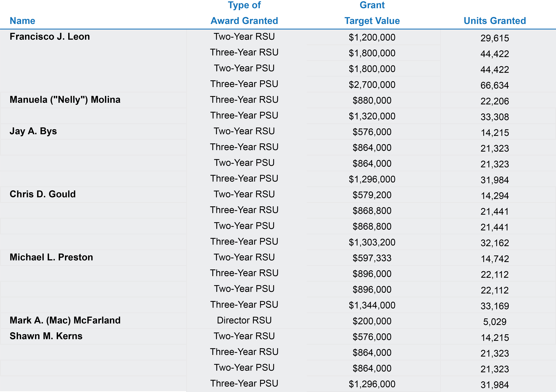556x392 pixels.
Task: Select the $1,303,200 target value
Action: [372, 242]
